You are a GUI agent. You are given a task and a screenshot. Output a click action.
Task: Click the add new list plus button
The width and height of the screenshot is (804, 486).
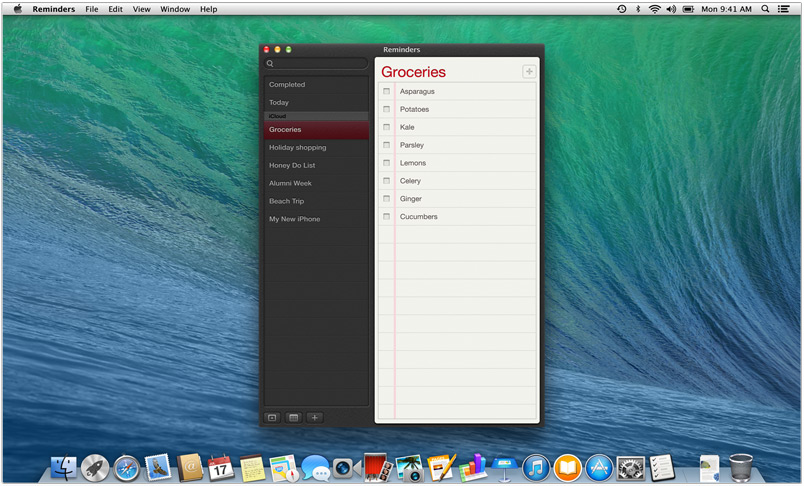click(x=315, y=417)
